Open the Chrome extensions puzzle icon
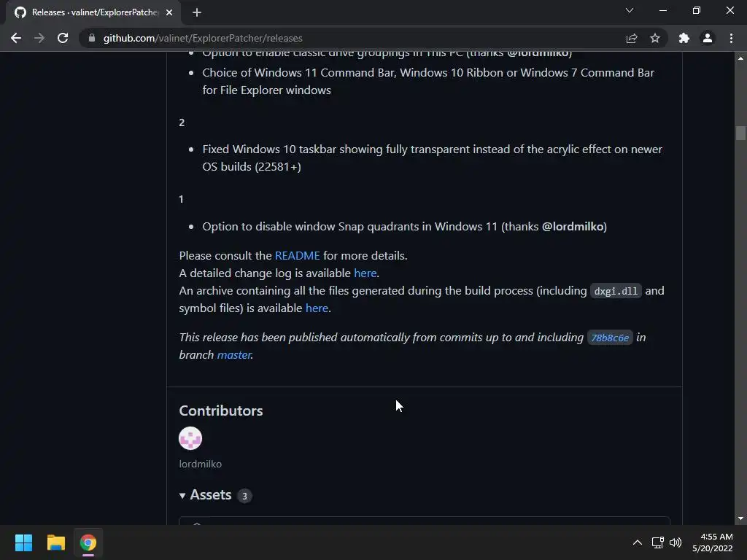Image resolution: width=747 pixels, height=560 pixels. pos(684,38)
